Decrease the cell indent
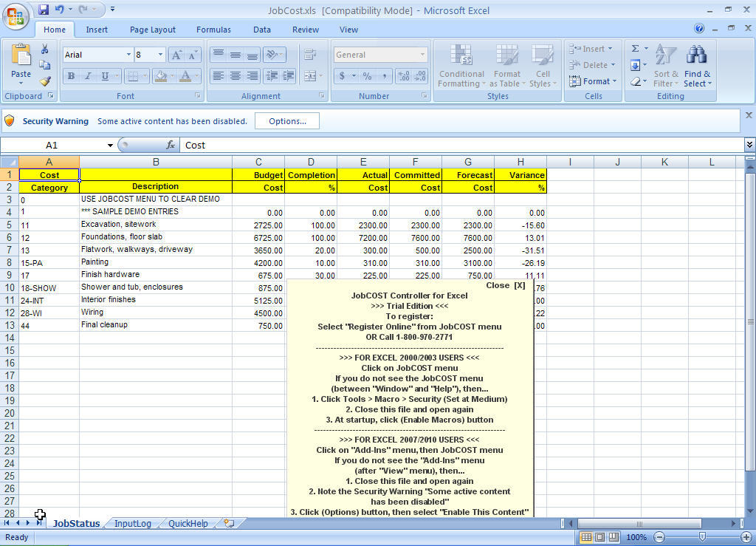Viewport: 756px width, 546px height. point(272,76)
